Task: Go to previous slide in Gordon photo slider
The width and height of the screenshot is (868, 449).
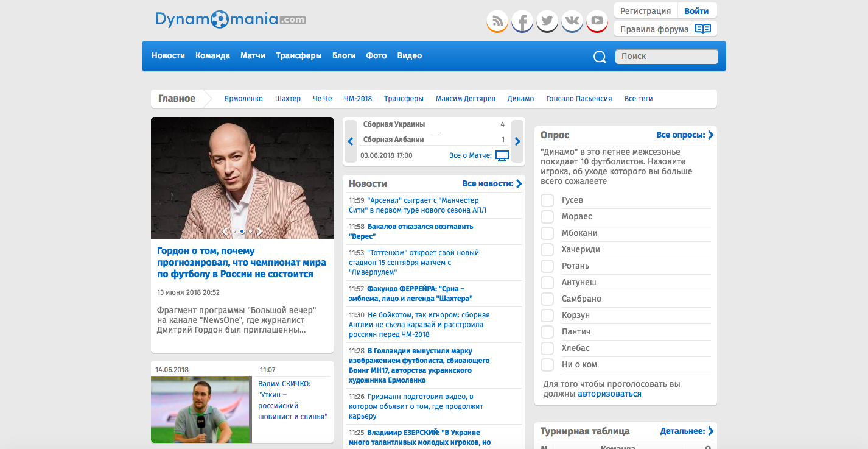Action: click(225, 232)
